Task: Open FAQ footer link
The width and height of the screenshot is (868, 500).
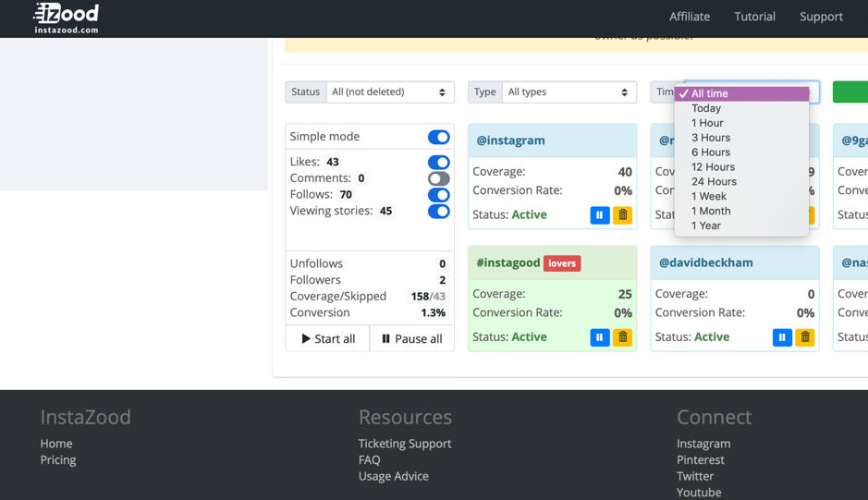Action: [x=369, y=459]
